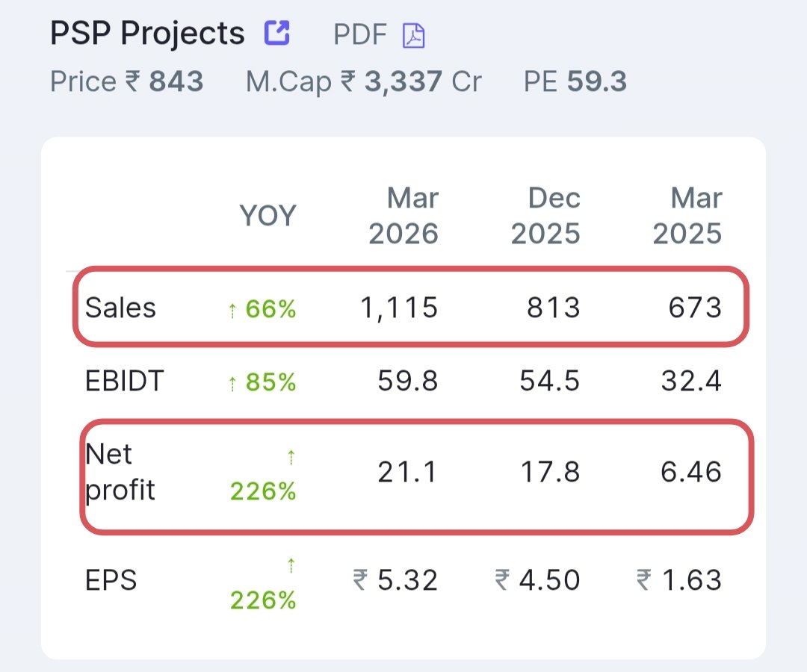Select the Mar 2025 column header
The width and height of the screenshot is (807, 672).
click(687, 216)
